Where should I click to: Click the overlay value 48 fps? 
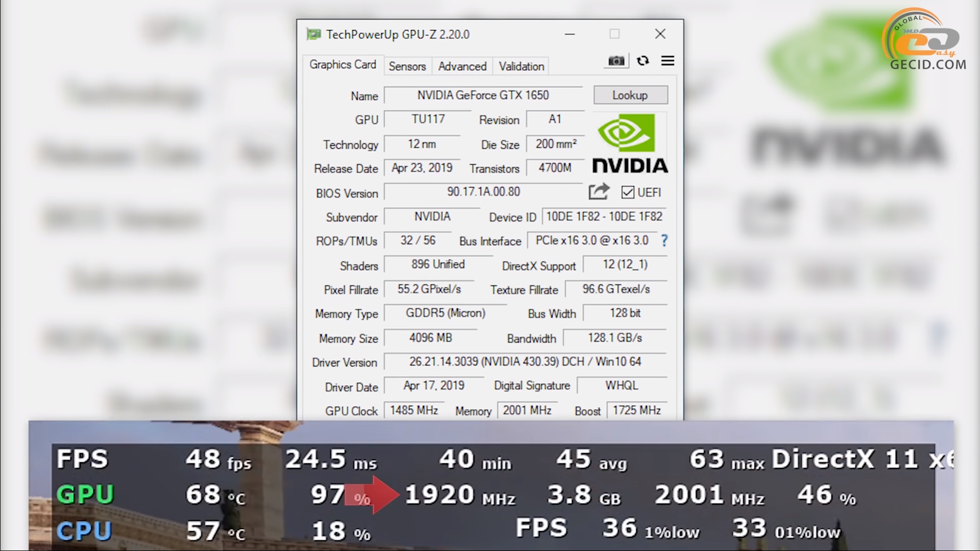pos(218,459)
